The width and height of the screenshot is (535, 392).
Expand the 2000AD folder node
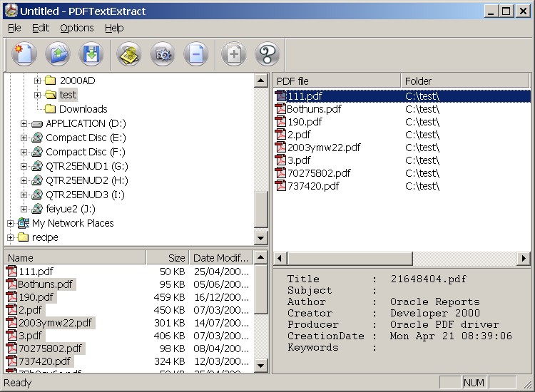coord(37,81)
